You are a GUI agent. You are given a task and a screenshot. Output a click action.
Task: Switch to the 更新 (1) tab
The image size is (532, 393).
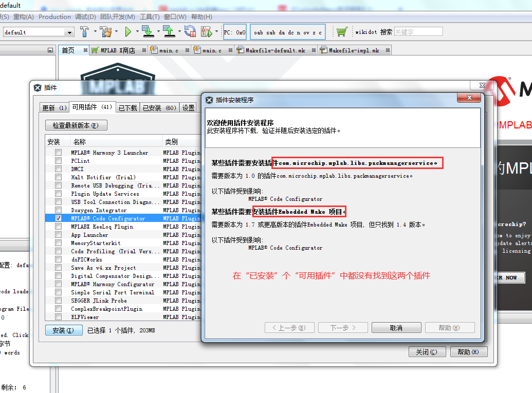(x=54, y=108)
